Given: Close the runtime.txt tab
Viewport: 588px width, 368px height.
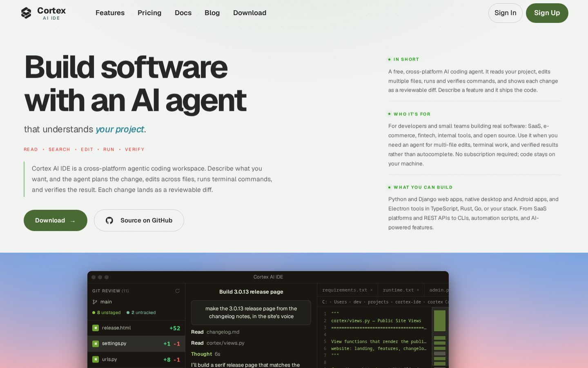Looking at the screenshot, I should 418,290.
